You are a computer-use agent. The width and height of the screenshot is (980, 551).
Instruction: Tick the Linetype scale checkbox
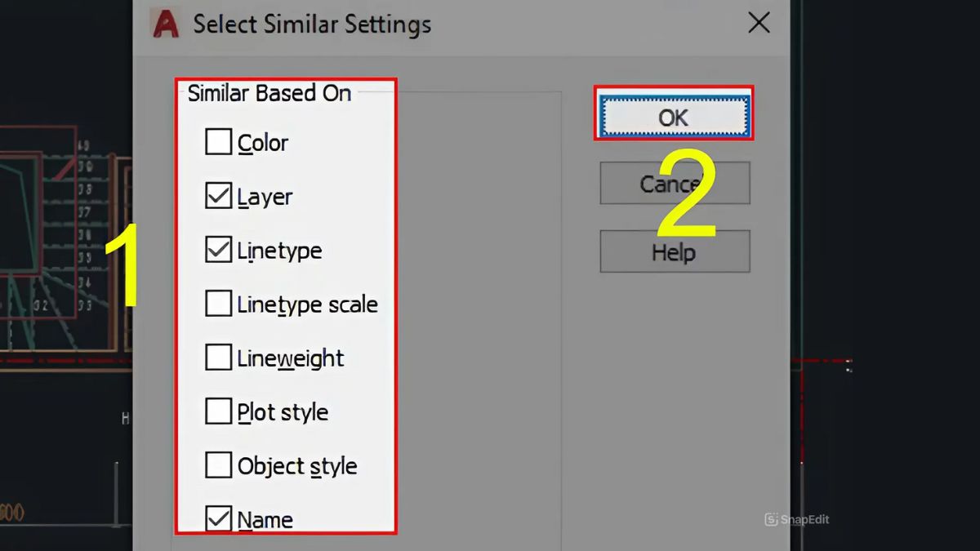tap(218, 304)
